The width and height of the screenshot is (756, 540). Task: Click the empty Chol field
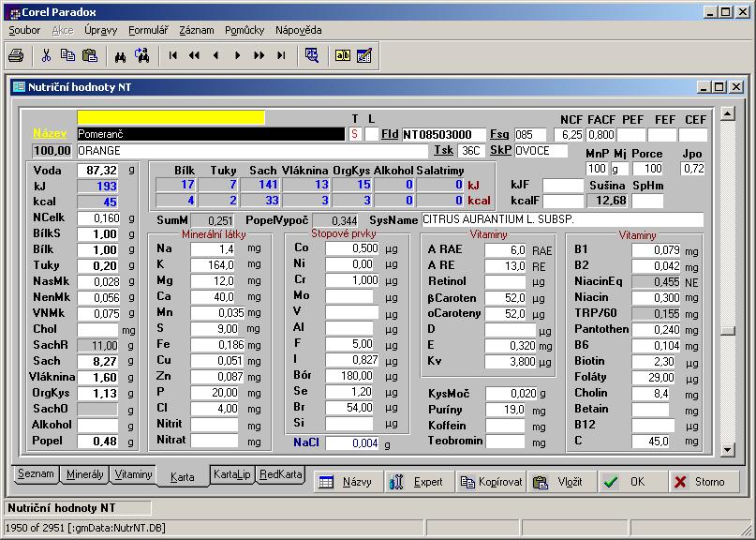pyautogui.click(x=97, y=329)
